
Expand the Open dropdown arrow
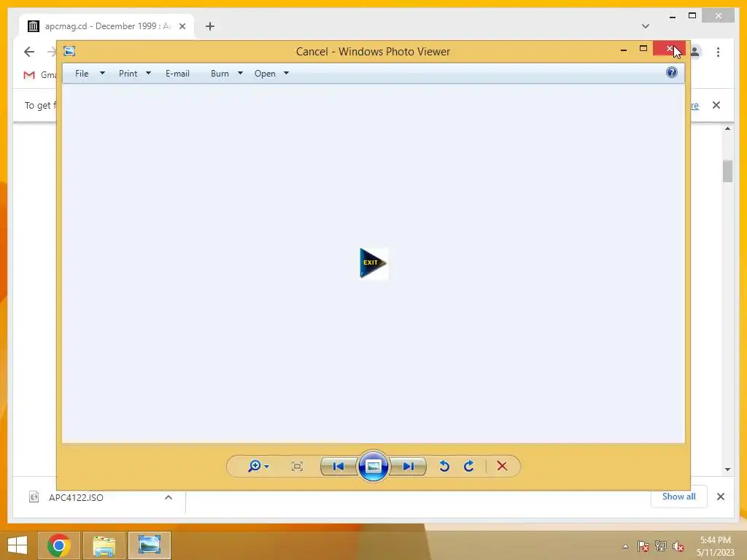coord(286,74)
